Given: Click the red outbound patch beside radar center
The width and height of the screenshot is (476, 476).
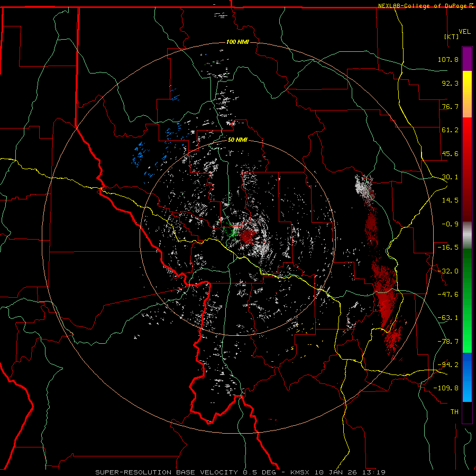Looking at the screenshot, I should pos(248,236).
